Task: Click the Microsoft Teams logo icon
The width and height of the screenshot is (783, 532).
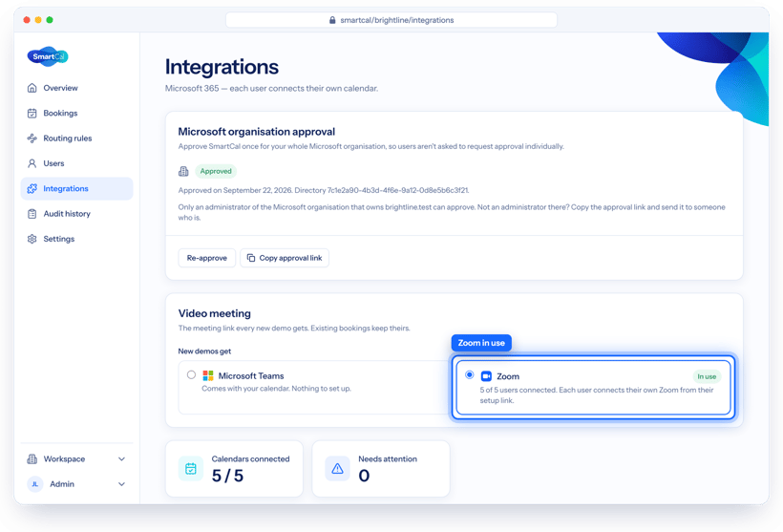Action: [208, 375]
